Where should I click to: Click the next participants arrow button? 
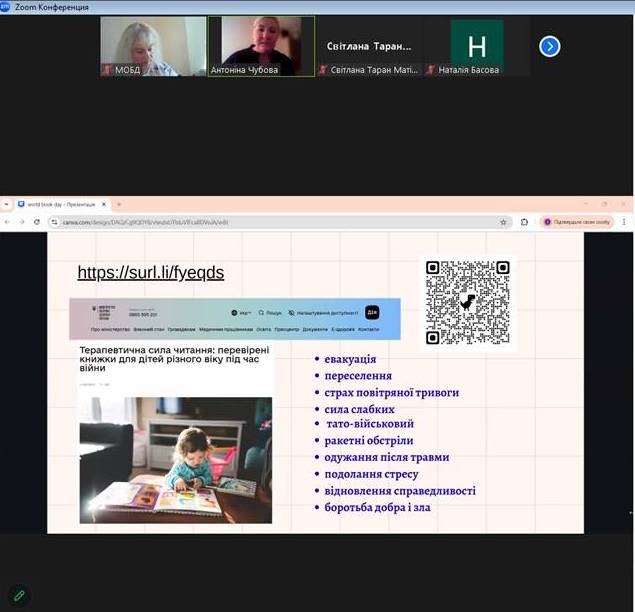pyautogui.click(x=550, y=46)
